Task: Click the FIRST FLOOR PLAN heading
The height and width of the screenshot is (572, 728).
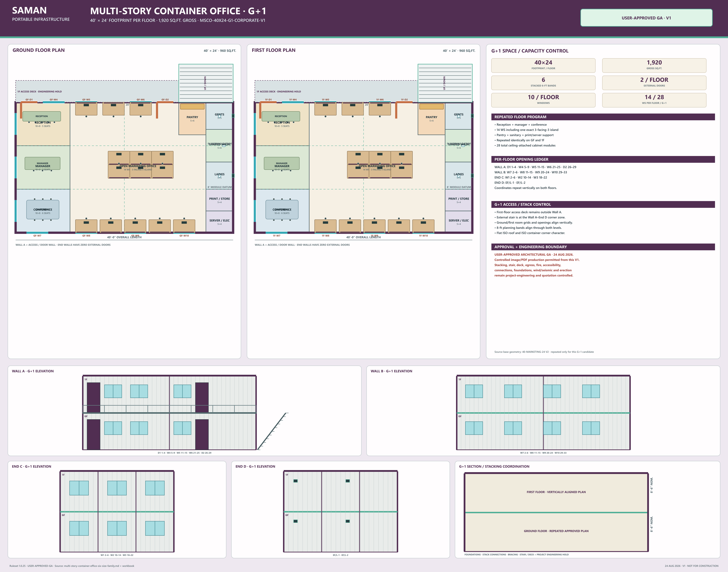Action: [274, 50]
